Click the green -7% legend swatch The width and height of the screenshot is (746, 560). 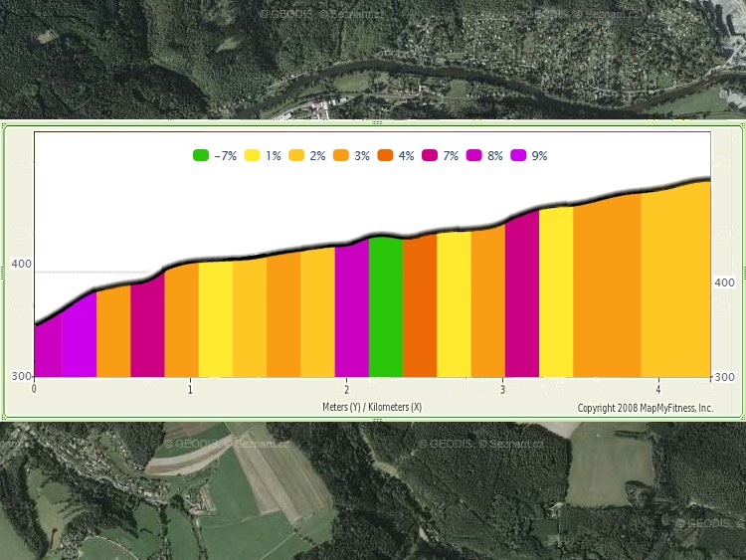[200, 155]
